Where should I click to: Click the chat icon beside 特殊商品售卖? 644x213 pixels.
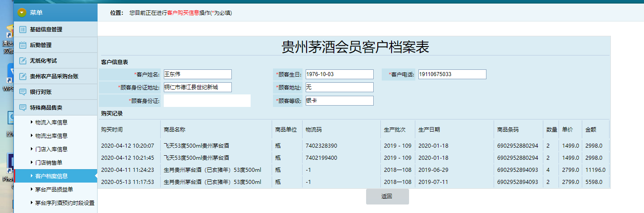point(23,108)
